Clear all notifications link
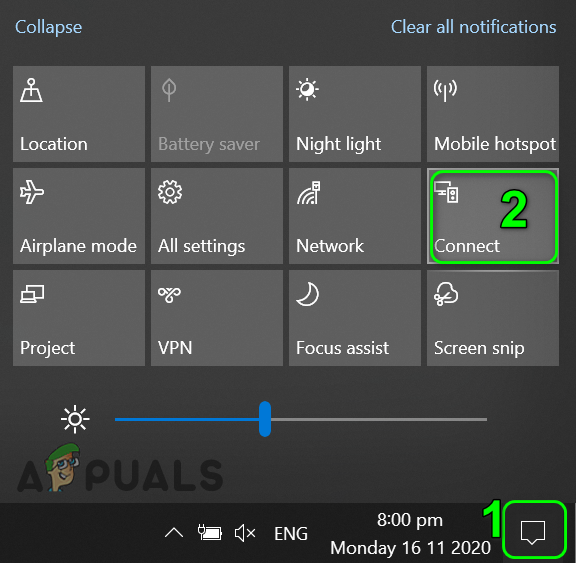Image resolution: width=576 pixels, height=563 pixels. tap(474, 27)
